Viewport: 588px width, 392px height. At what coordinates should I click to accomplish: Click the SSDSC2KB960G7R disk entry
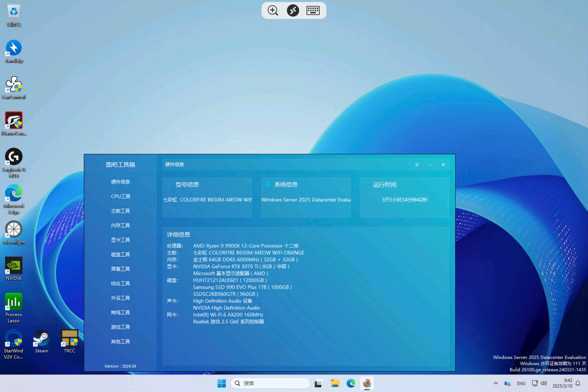226,294
